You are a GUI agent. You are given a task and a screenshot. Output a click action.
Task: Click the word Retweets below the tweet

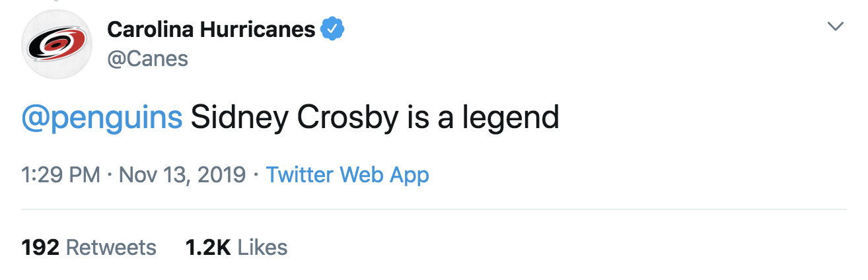[112, 247]
